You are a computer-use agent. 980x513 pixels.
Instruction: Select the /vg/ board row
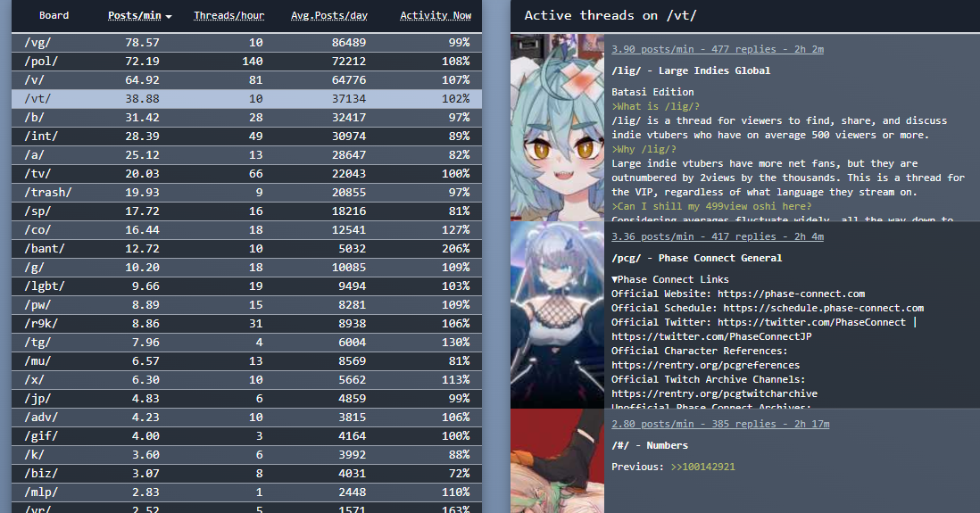(247, 43)
